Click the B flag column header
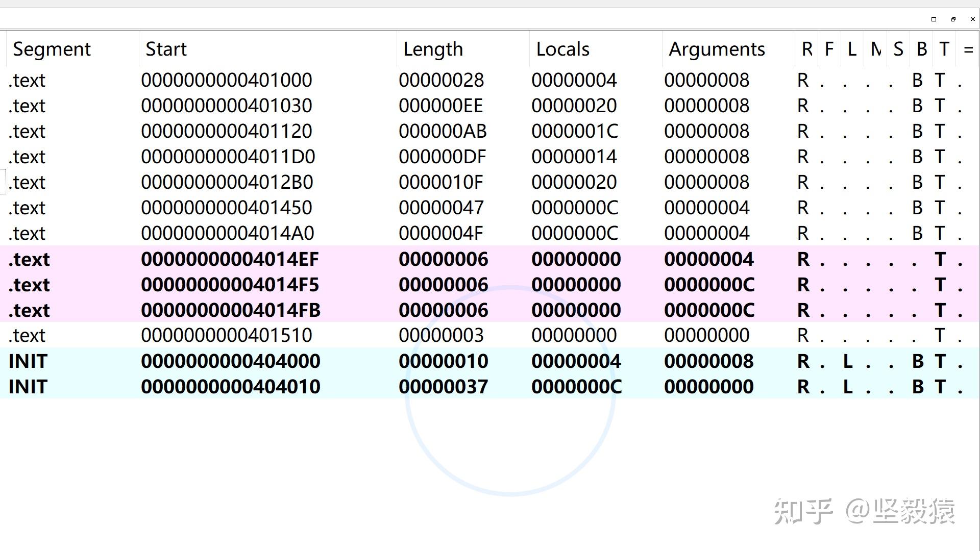980x551 pixels. coord(921,49)
